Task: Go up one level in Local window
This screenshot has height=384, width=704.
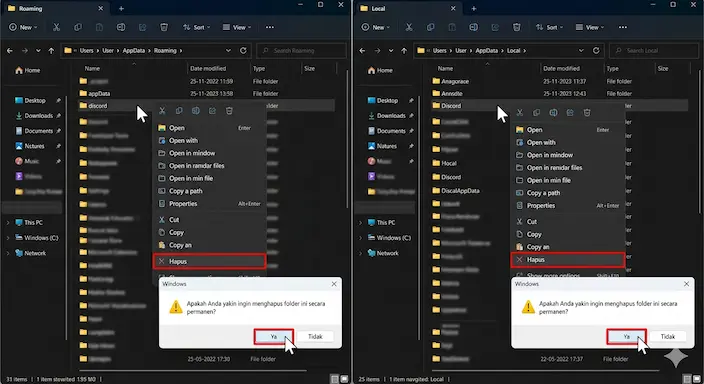Action: (x=404, y=51)
